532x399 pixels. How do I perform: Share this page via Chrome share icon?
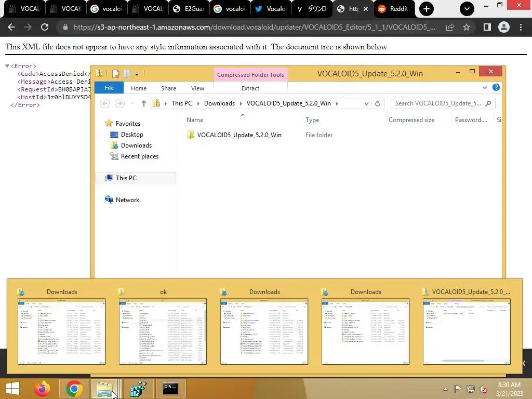[450, 27]
